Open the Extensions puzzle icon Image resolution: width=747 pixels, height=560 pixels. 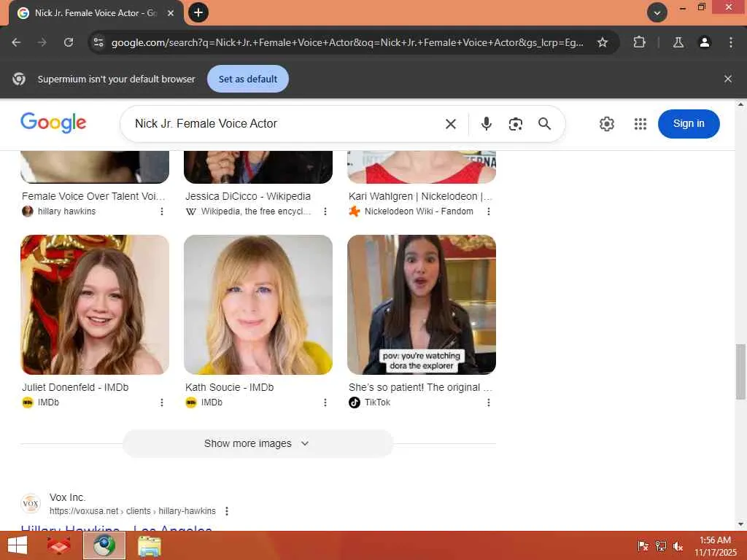[639, 42]
